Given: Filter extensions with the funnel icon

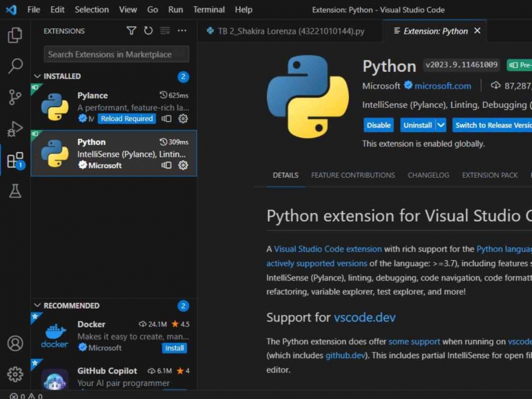Looking at the screenshot, I should [131, 31].
